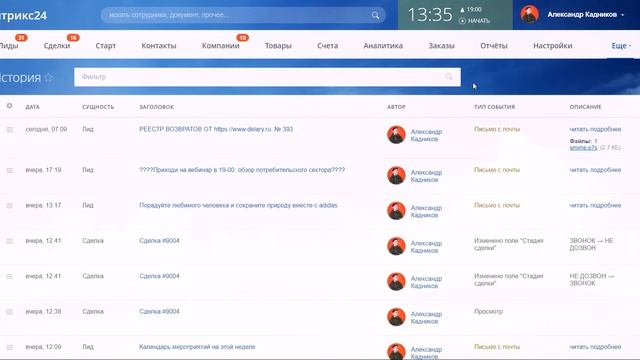The width and height of the screenshot is (640, 360).
Task: Open author name in ЗВОНОК → НЕ ДОЗВОН row
Action: [426, 247]
